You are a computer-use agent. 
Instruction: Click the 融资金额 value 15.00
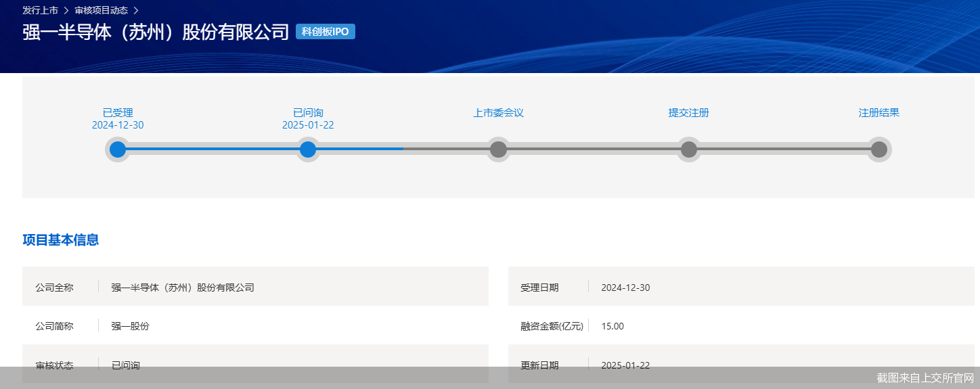[612, 326]
